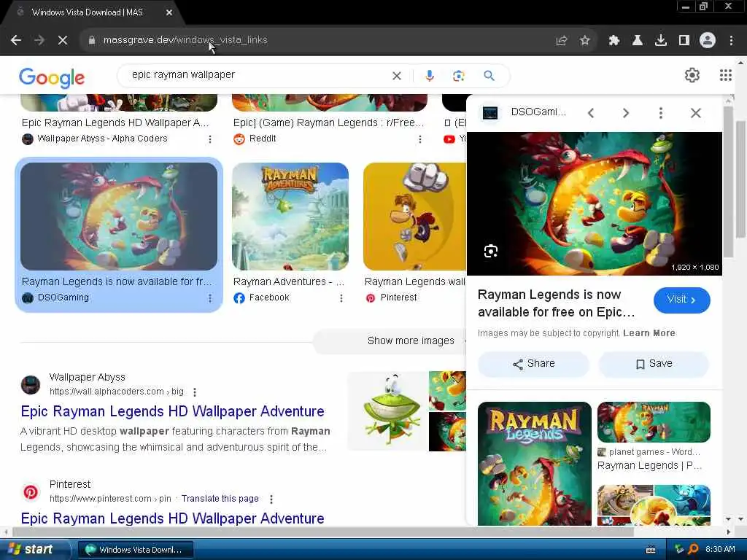747x560 pixels.
Task: Click the share page icon in address bar
Action: (562, 41)
